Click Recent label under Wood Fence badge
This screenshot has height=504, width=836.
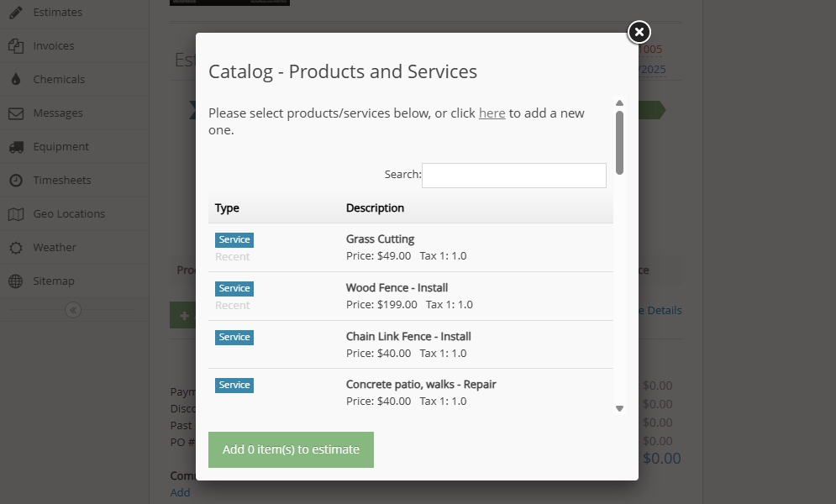(233, 305)
